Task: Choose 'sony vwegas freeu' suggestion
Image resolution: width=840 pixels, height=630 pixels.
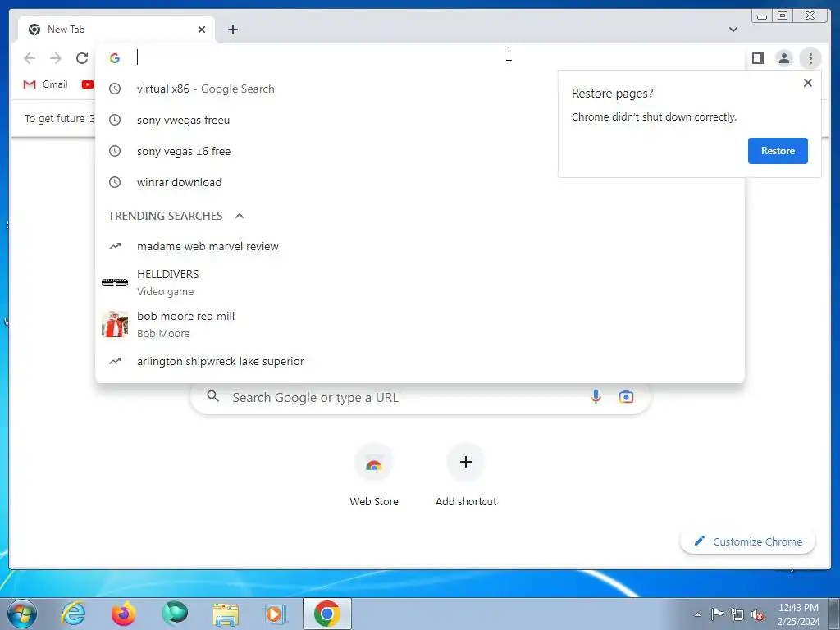Action: (420, 120)
